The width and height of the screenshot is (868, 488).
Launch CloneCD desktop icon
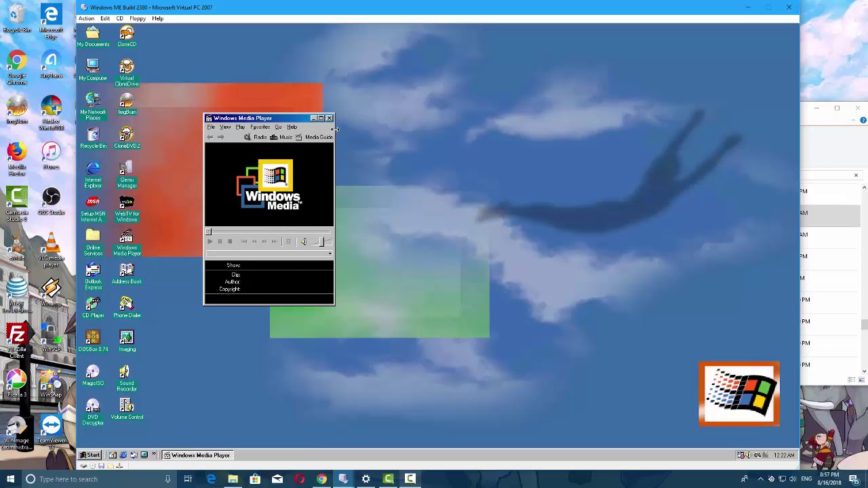point(127,36)
